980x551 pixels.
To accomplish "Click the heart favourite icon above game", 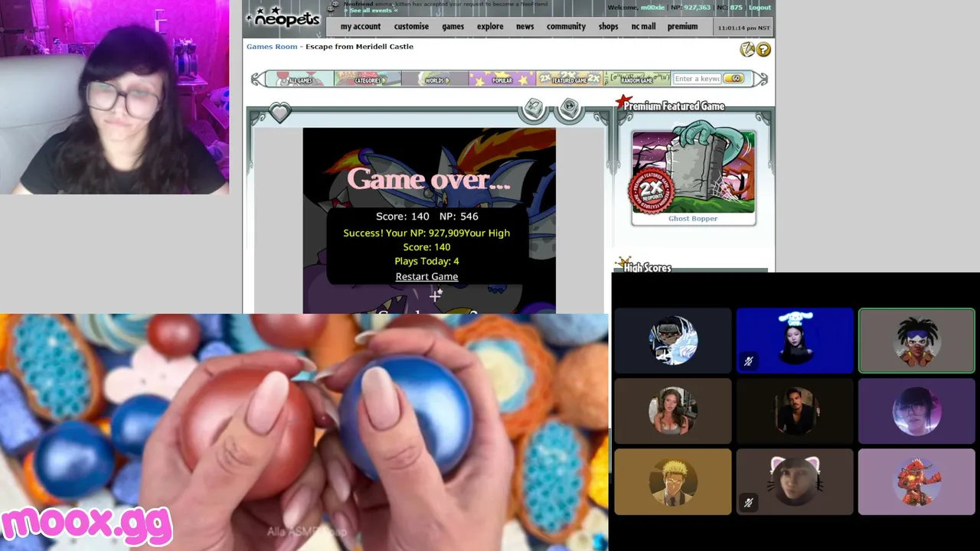I will click(279, 113).
